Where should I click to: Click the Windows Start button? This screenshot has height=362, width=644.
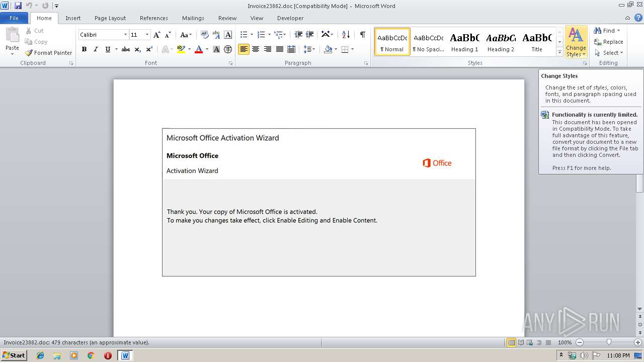(x=14, y=355)
